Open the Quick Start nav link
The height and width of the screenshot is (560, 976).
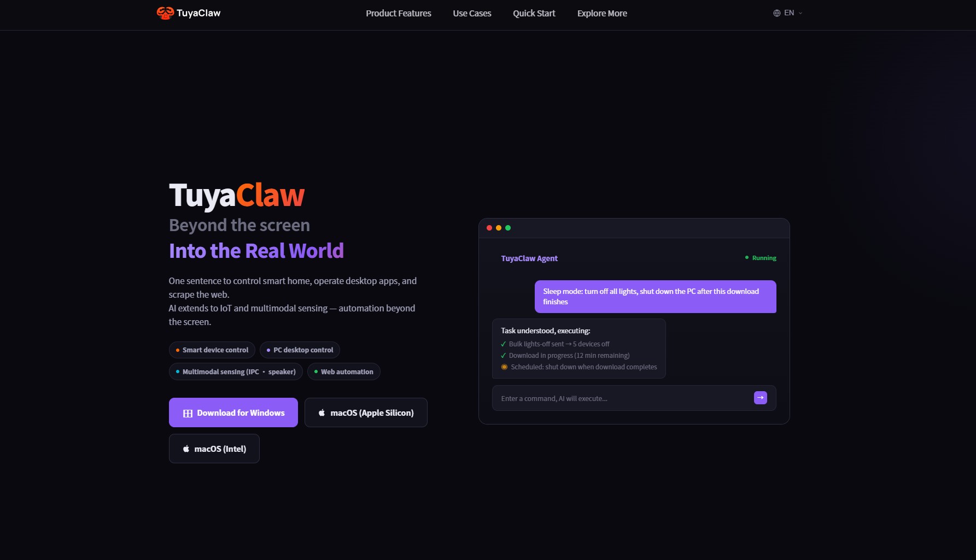(534, 14)
